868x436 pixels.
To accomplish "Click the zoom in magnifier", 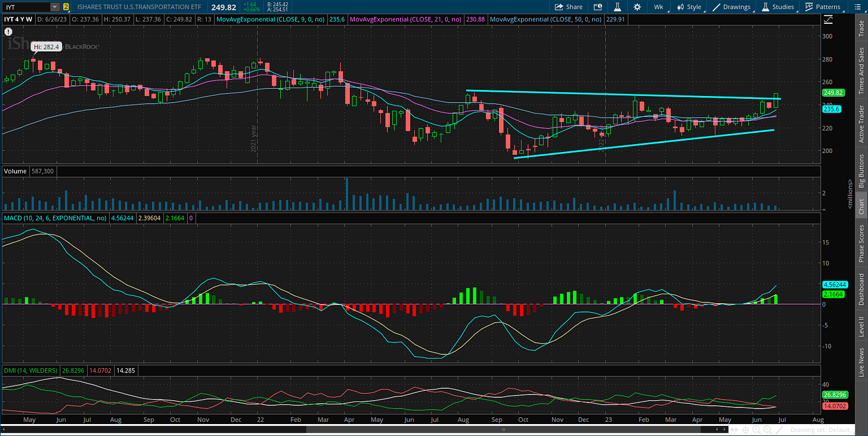I will (x=755, y=429).
